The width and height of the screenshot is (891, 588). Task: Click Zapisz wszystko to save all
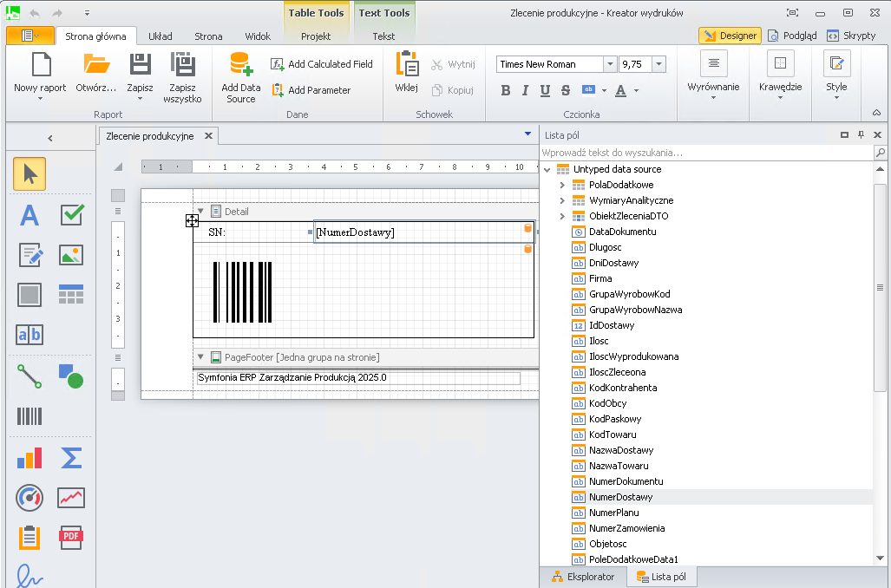click(x=182, y=77)
